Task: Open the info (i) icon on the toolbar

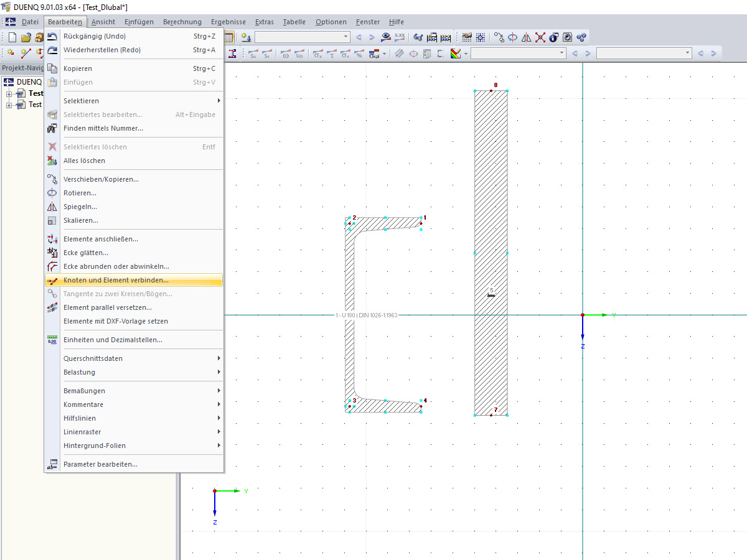Action: click(553, 37)
